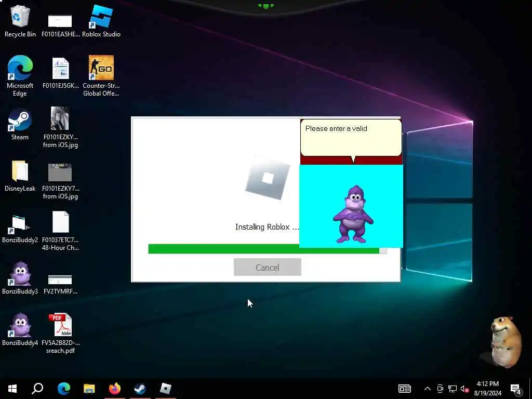Select the F01037ETC7 48-Hour file
The height and width of the screenshot is (399, 532).
[60, 231]
